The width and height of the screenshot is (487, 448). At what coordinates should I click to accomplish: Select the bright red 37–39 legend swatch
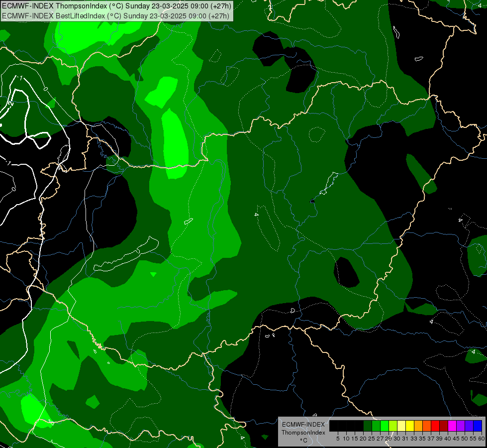tap(435, 426)
